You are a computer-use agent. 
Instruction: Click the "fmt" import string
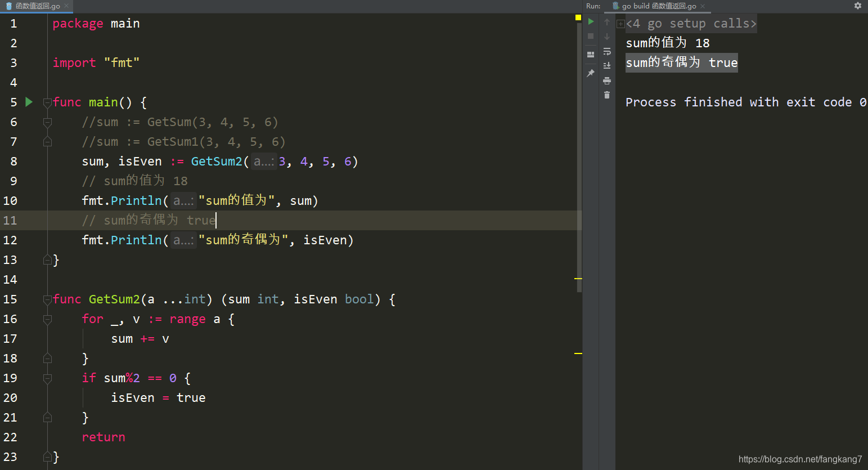tap(122, 63)
